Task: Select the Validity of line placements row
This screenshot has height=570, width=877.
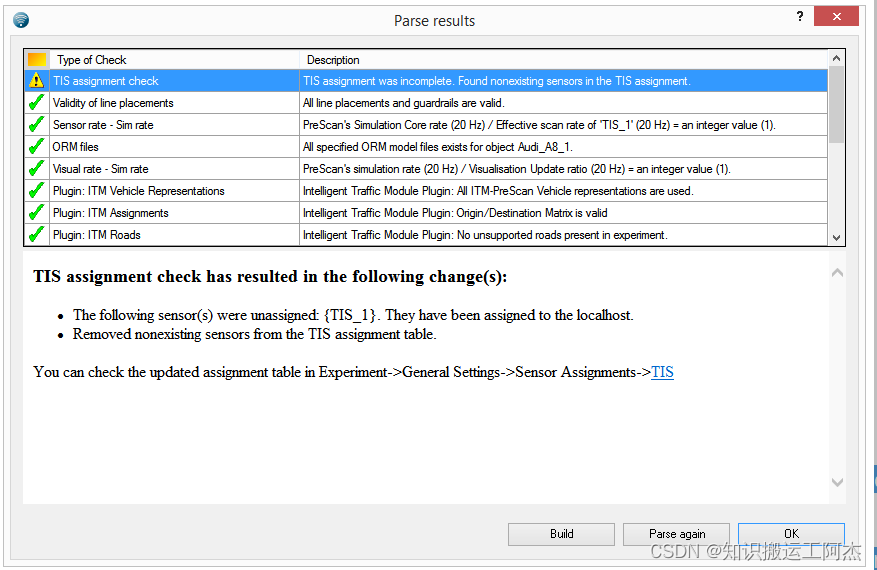Action: click(x=426, y=103)
